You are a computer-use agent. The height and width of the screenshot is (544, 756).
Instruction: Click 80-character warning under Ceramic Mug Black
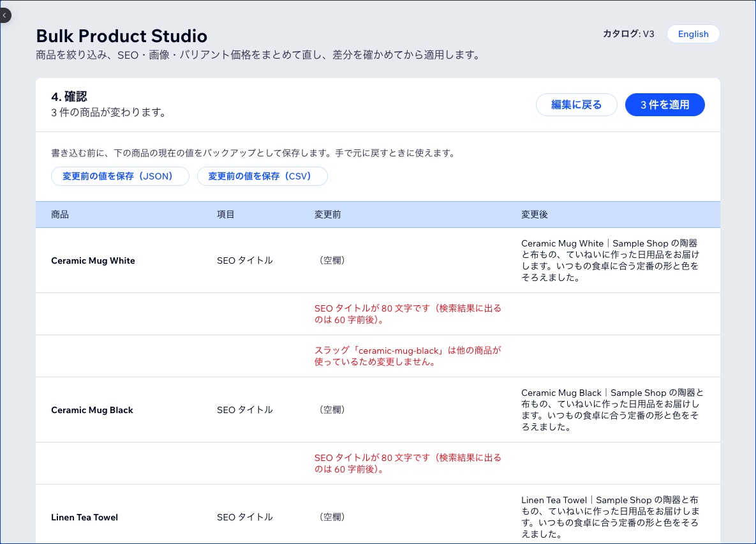[408, 464]
